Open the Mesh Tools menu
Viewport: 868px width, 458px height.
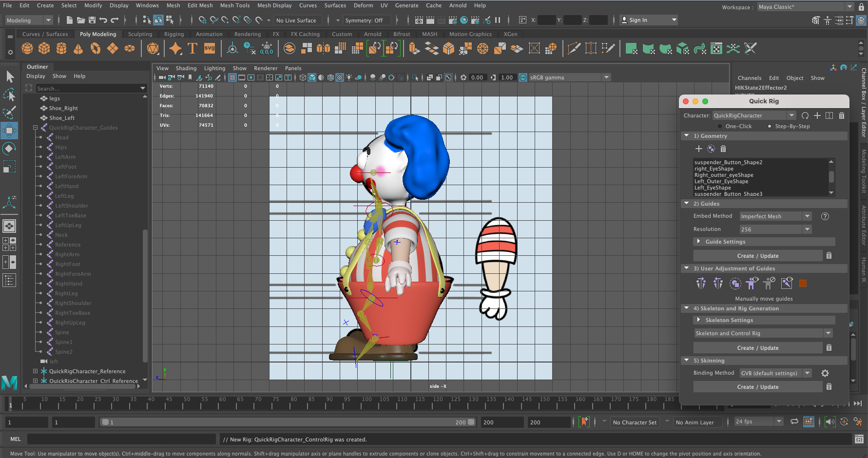pyautogui.click(x=235, y=5)
